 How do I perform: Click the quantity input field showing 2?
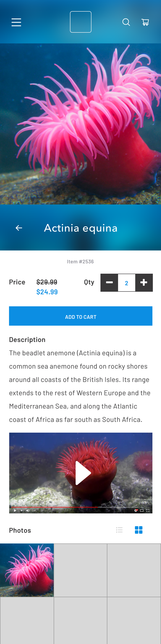point(127,283)
